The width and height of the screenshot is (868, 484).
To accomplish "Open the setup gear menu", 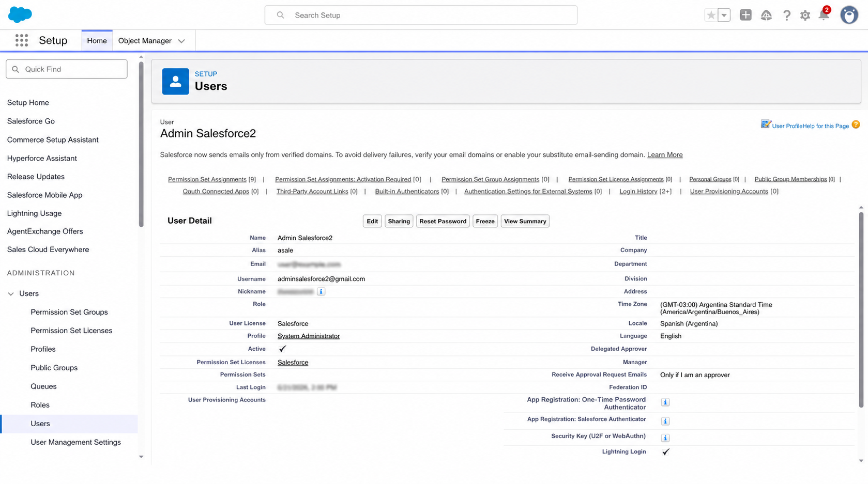I will (x=805, y=15).
